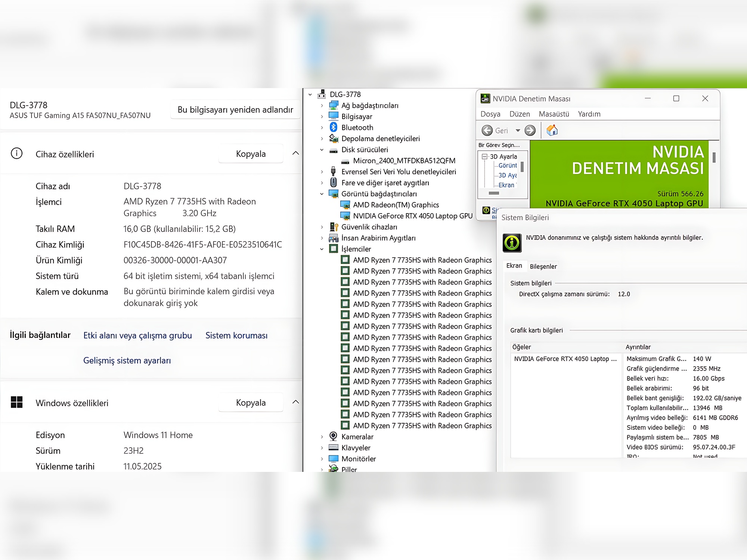Open the Düzen menu
Viewport: 747px width, 560px height.
tap(520, 114)
